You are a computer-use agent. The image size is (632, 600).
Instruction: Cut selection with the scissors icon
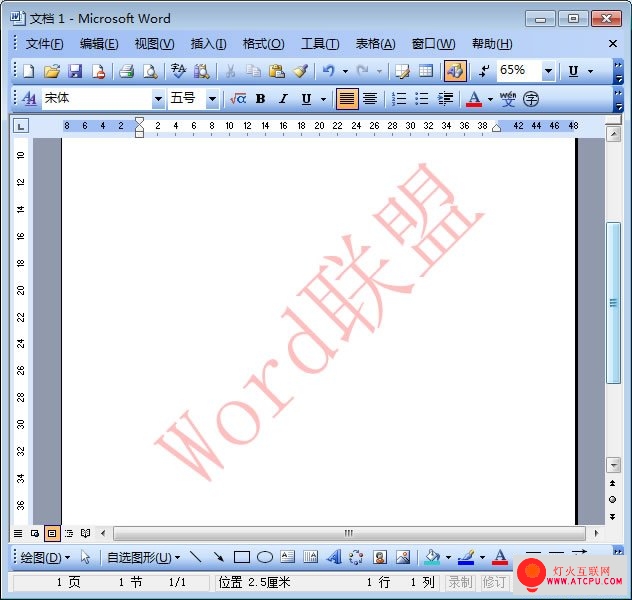pos(230,71)
